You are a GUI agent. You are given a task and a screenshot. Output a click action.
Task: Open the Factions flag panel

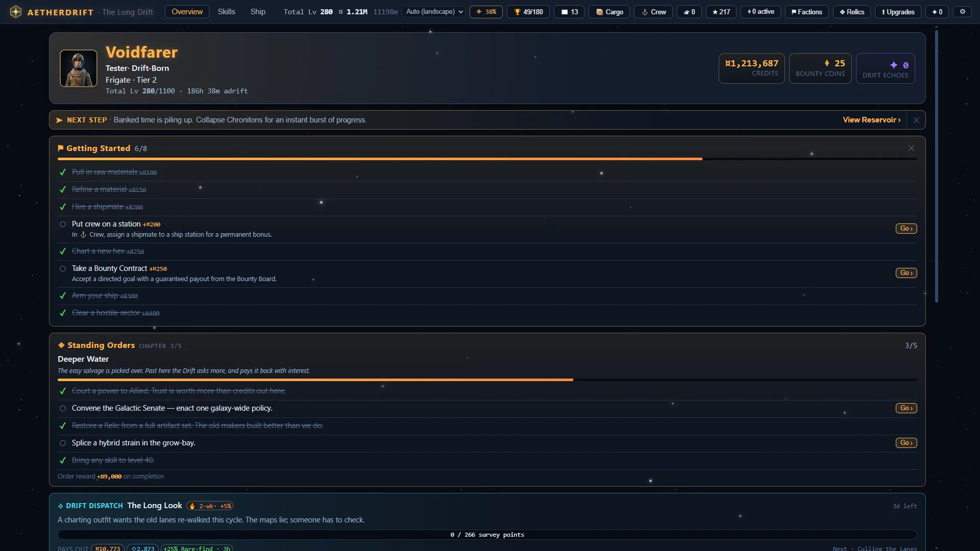tap(806, 12)
